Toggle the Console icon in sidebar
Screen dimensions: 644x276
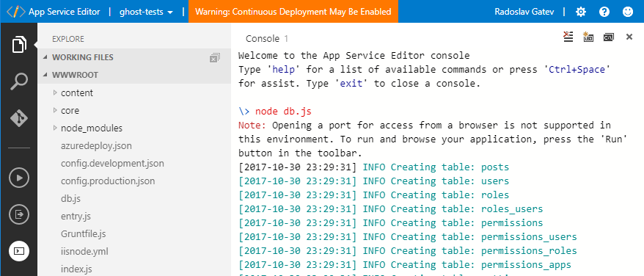pos(19,251)
